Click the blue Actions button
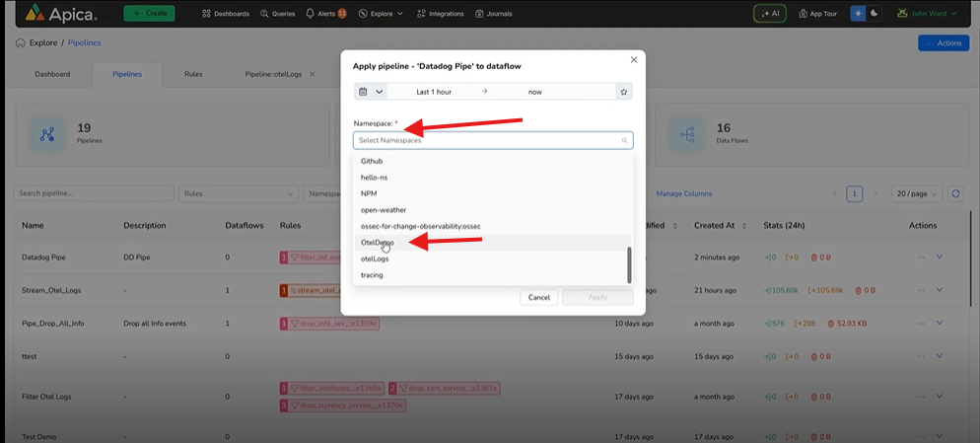The height and width of the screenshot is (443, 980). 943,43
